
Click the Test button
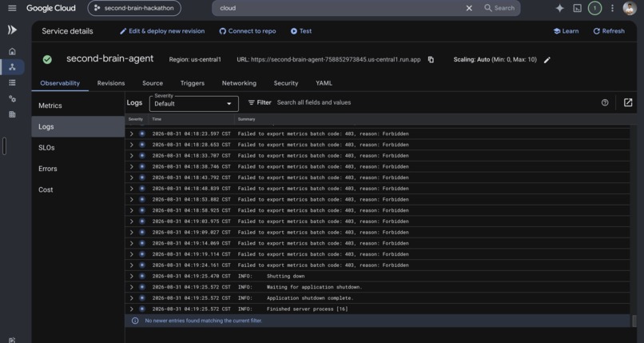click(301, 31)
